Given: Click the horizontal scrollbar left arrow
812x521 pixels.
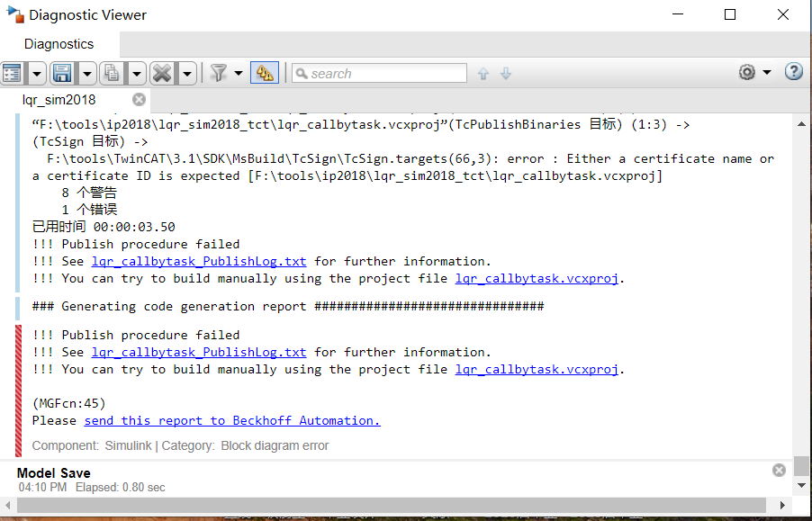Looking at the screenshot, I should coord(7,505).
